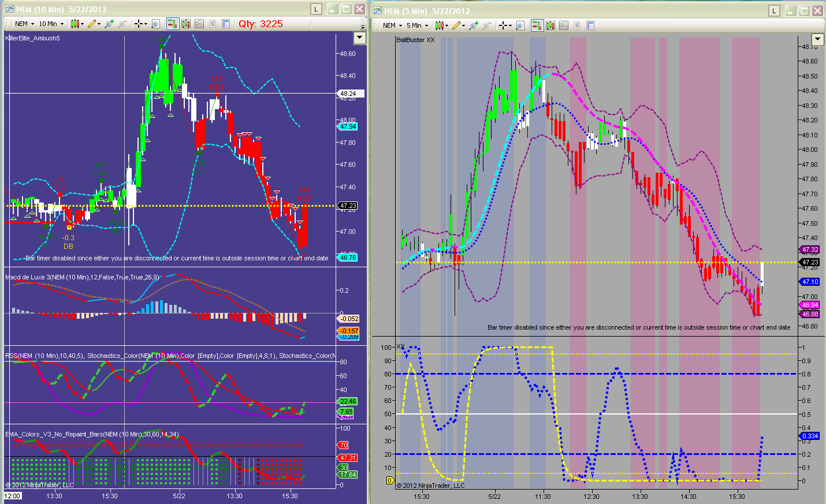Click the EMA_Colors_V3_No_Repaint_Bars indicator label
The height and width of the screenshot is (504, 826).
tap(92, 434)
